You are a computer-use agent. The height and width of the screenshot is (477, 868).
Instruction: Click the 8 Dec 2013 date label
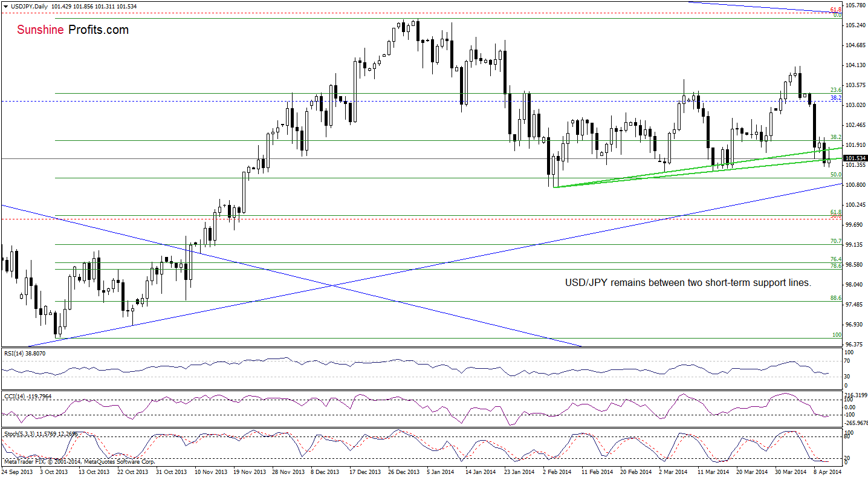326,471
